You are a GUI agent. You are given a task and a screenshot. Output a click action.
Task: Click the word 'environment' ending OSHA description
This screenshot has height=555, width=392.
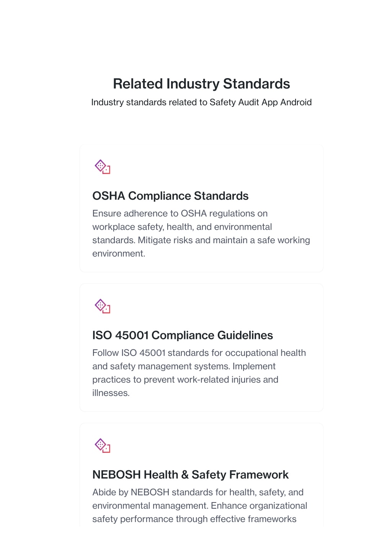pos(118,254)
